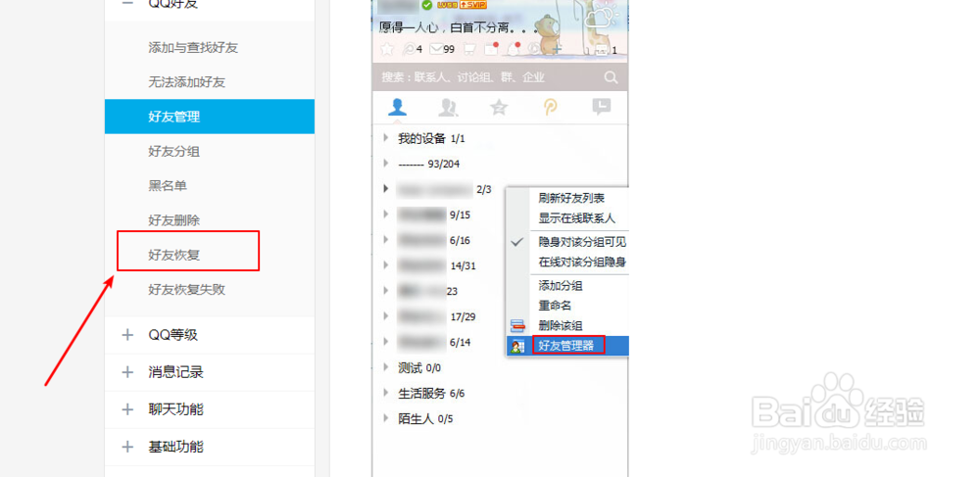Click the penguin icon with red dot
980x477 pixels.
pyautogui.click(x=514, y=48)
